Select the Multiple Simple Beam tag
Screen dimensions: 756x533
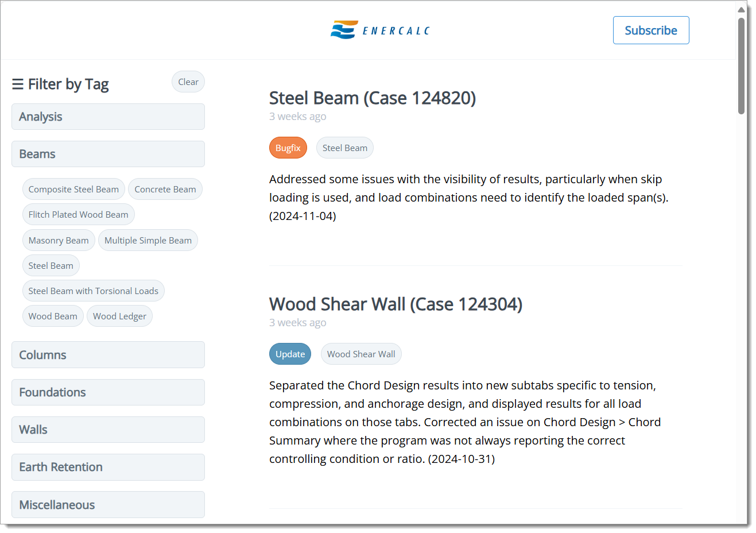tap(148, 241)
